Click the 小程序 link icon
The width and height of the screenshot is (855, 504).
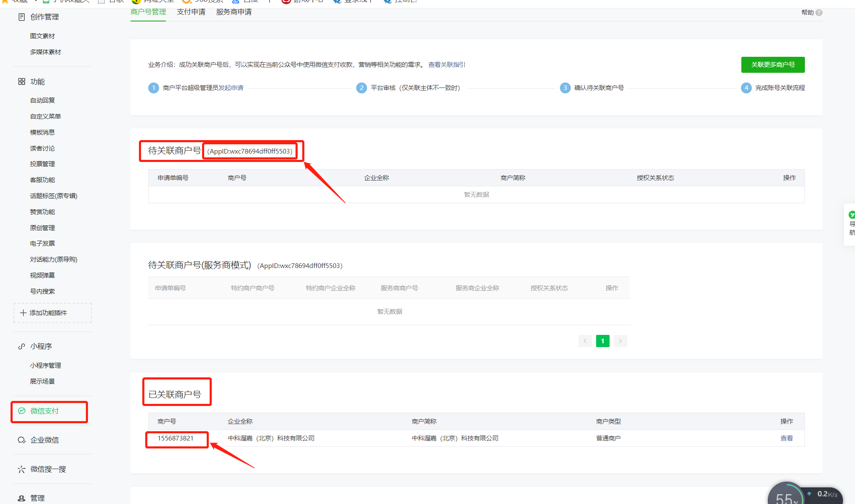coord(21,346)
